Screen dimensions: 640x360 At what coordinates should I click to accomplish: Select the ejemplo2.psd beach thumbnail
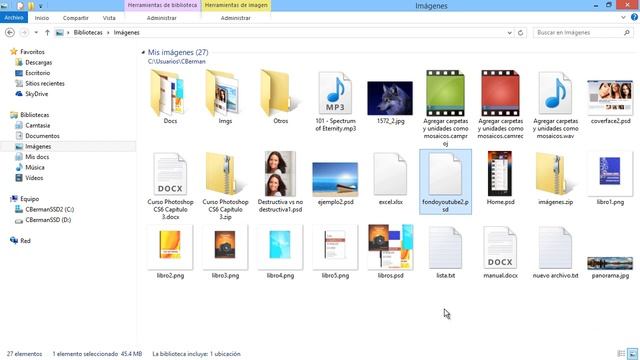335,179
